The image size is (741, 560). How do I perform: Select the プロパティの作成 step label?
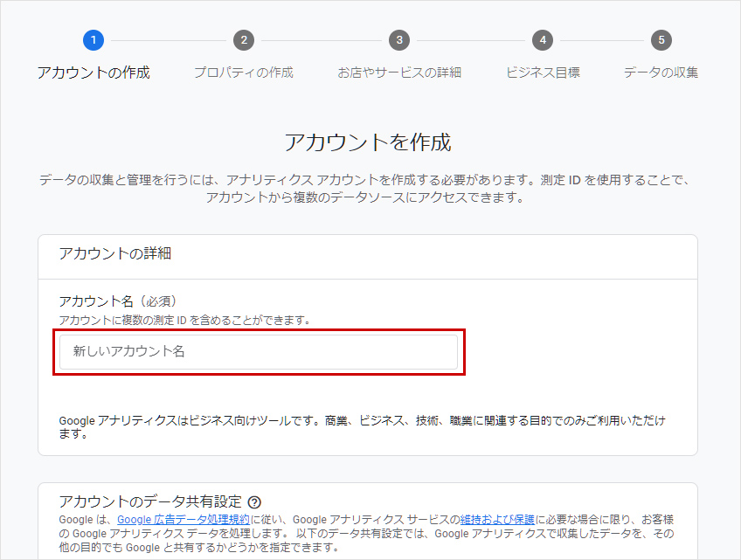click(244, 73)
